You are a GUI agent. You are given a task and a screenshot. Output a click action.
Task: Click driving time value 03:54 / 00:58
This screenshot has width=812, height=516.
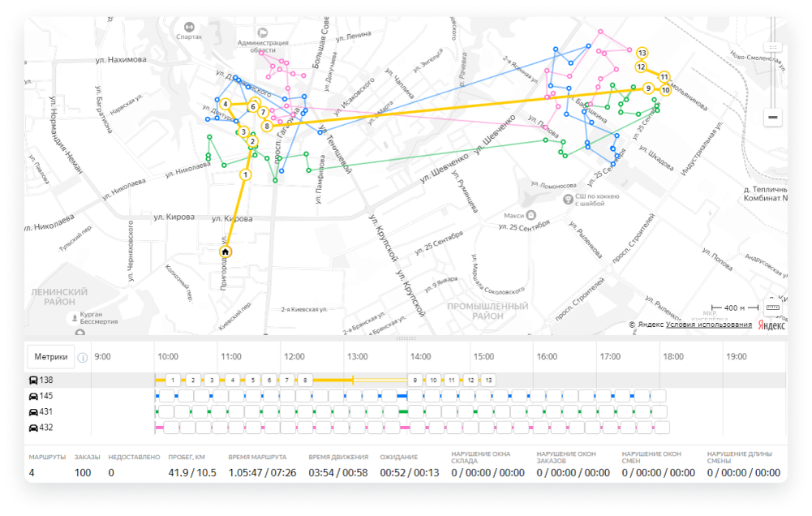click(338, 473)
